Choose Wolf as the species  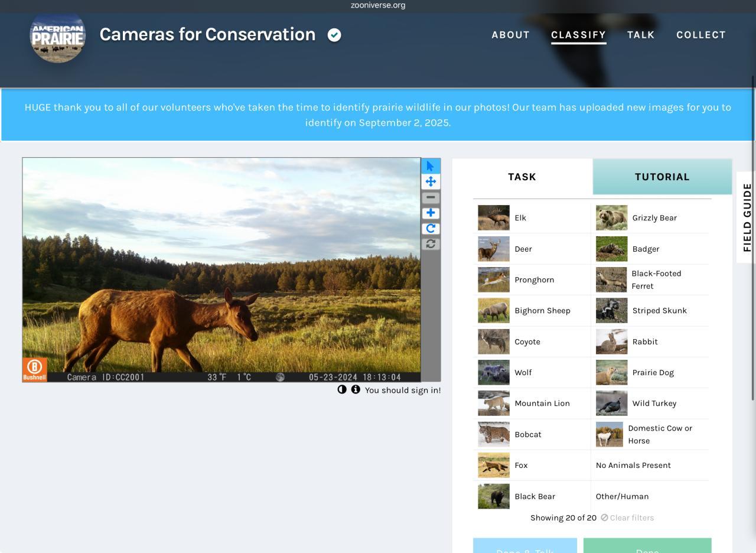[532, 372]
